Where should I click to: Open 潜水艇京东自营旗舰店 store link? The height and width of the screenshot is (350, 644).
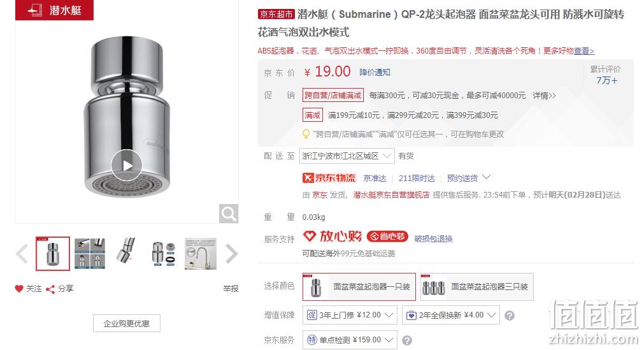pyautogui.click(x=391, y=194)
